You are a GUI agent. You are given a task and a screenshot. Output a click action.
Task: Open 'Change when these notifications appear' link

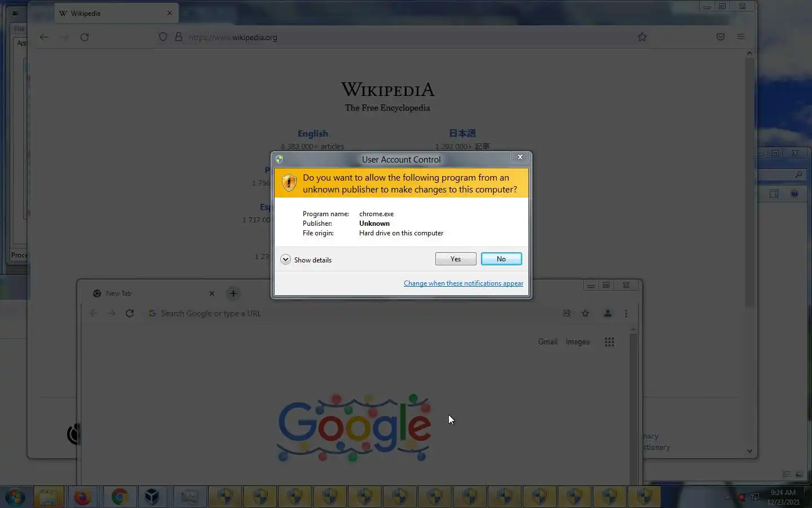(x=464, y=283)
